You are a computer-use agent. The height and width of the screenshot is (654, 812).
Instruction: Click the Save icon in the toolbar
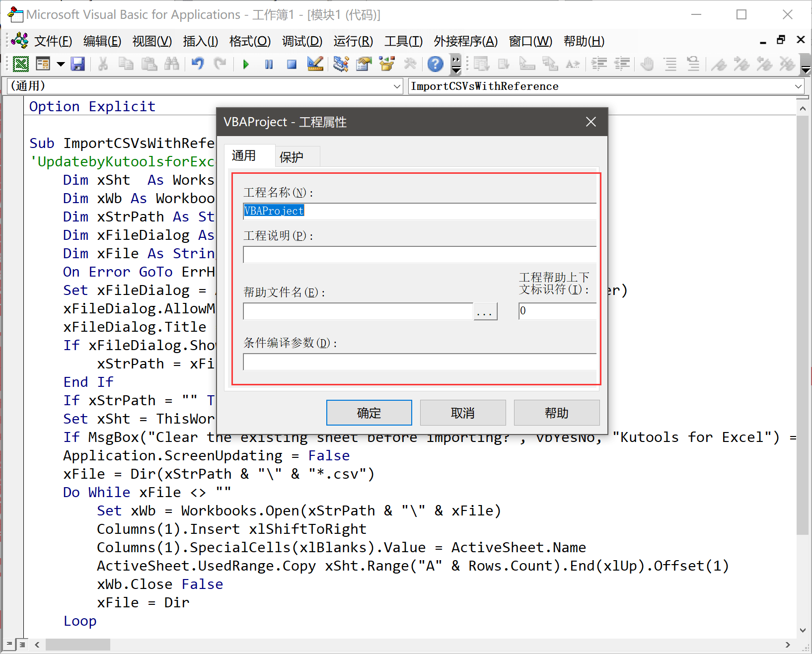(x=78, y=64)
